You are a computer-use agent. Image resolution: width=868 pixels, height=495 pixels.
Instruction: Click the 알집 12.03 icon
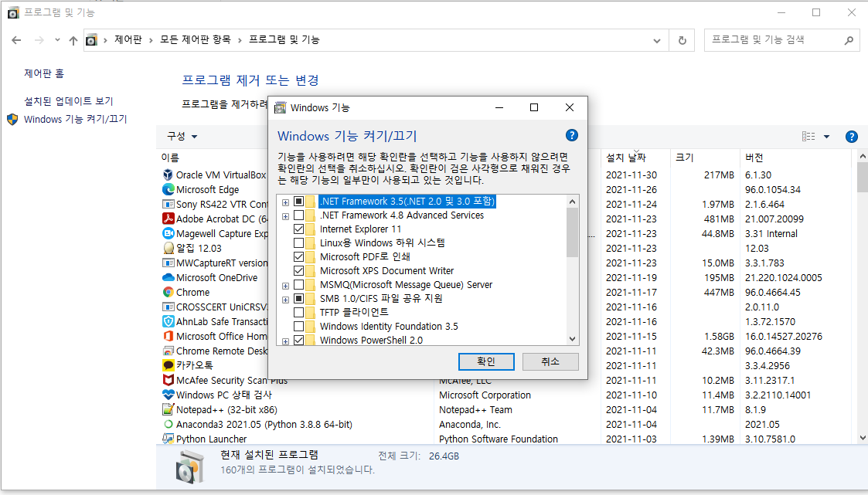(168, 249)
